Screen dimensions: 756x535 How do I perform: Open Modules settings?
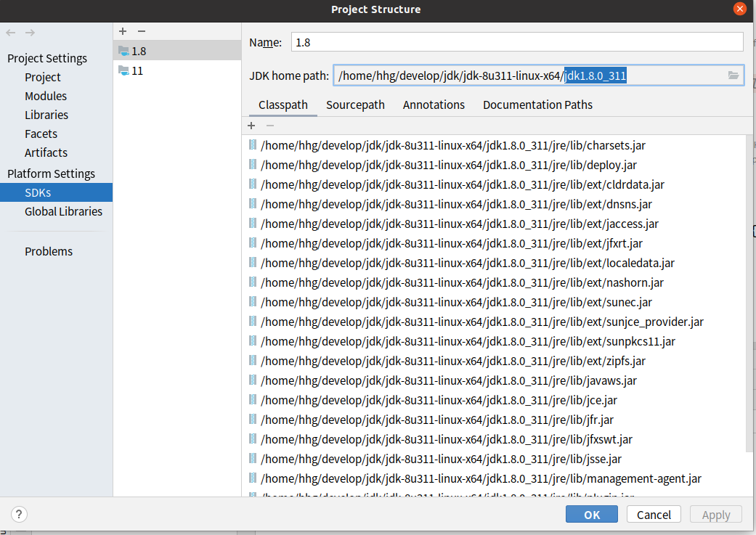click(46, 96)
